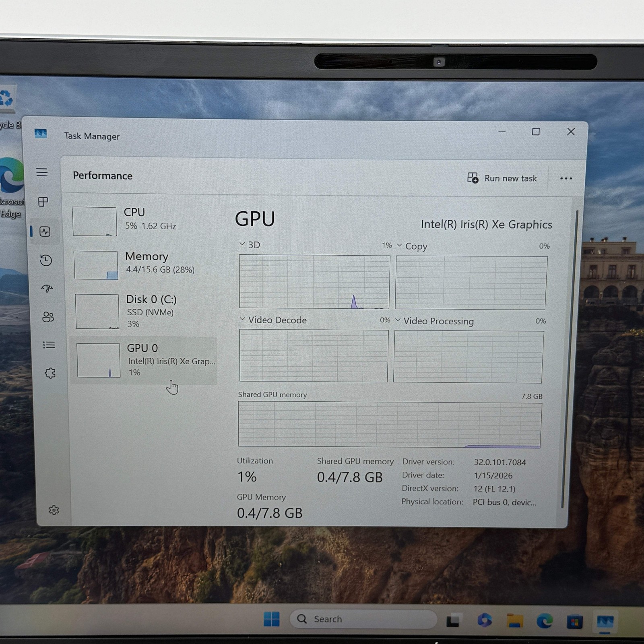Click the Memory mini graph thumbnail

(x=96, y=265)
